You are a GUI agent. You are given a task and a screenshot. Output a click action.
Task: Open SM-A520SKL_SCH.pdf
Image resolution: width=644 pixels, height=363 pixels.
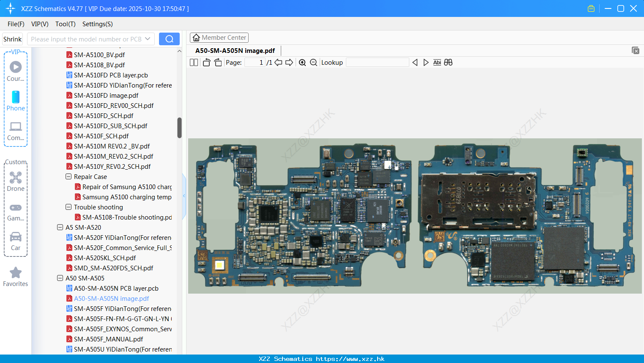105,258
